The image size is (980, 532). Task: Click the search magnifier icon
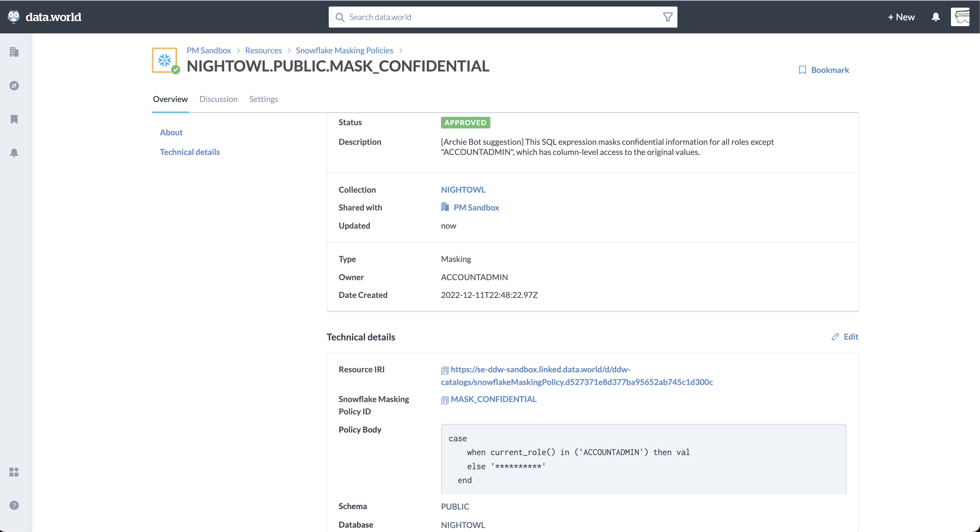click(x=340, y=17)
